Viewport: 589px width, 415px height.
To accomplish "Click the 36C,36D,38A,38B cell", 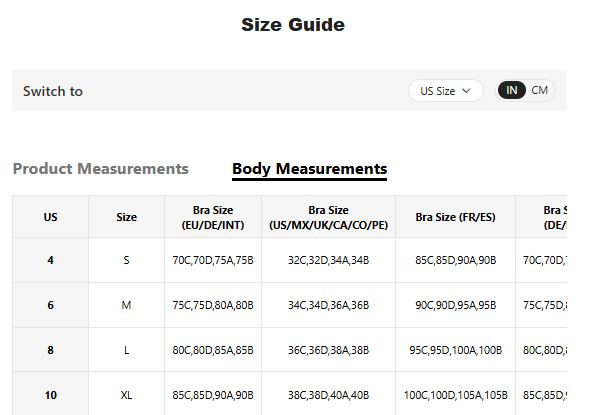I will 328,350.
